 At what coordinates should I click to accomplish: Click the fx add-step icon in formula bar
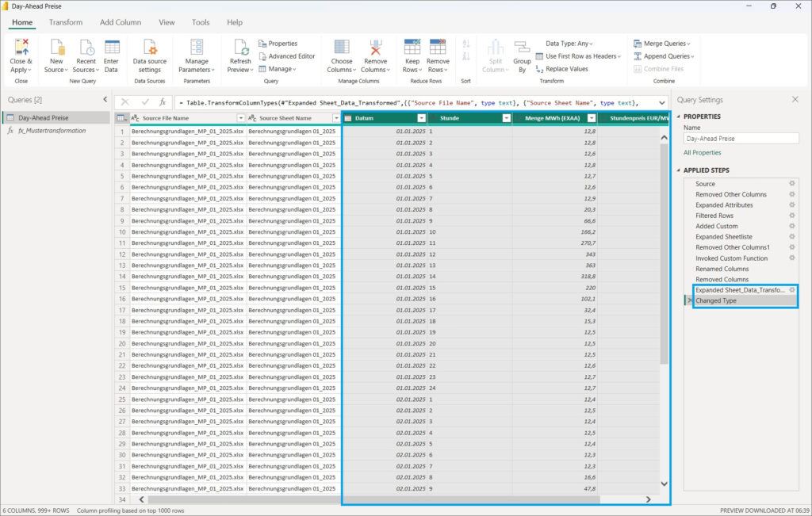coord(163,102)
